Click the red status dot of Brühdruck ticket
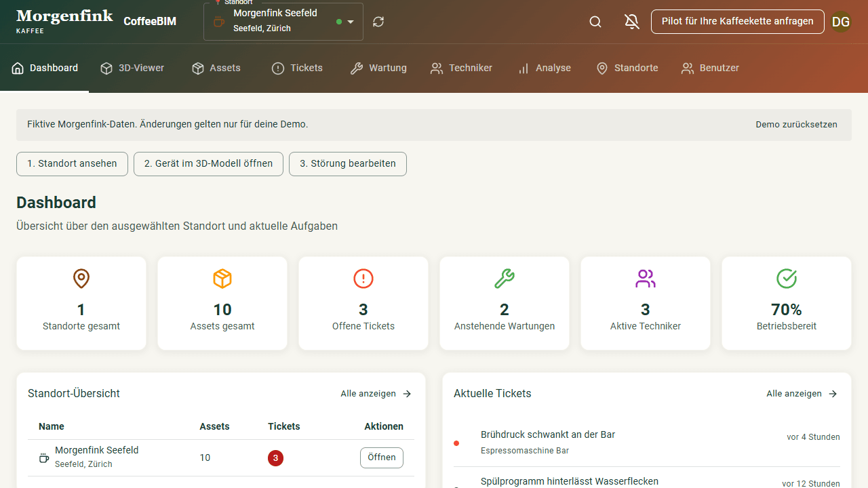Screen dimensions: 868x488 pyautogui.click(x=456, y=443)
